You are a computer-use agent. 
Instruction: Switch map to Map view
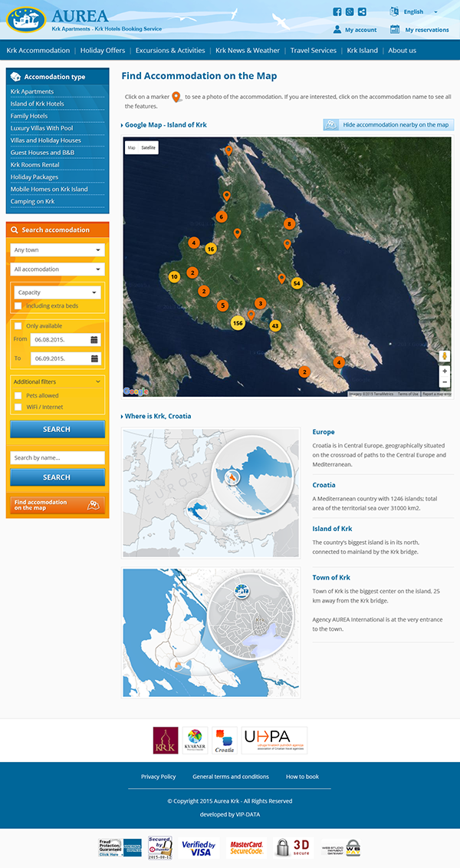[x=132, y=148]
